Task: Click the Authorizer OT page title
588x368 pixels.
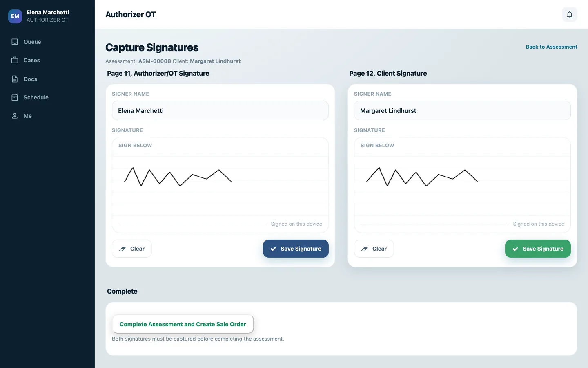Action: point(131,14)
